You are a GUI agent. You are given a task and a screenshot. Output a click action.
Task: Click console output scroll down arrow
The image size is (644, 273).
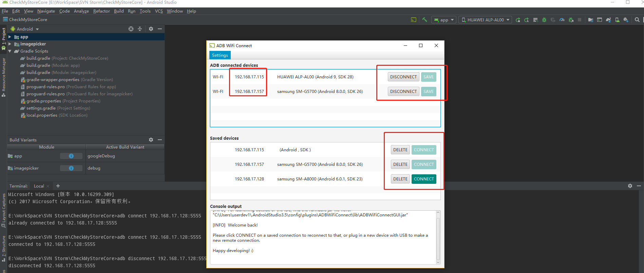pyautogui.click(x=438, y=262)
